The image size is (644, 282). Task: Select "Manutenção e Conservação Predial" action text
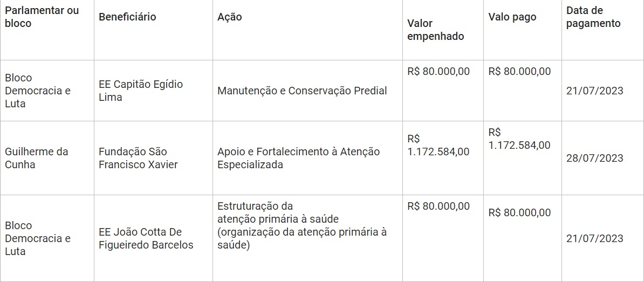tap(302, 91)
